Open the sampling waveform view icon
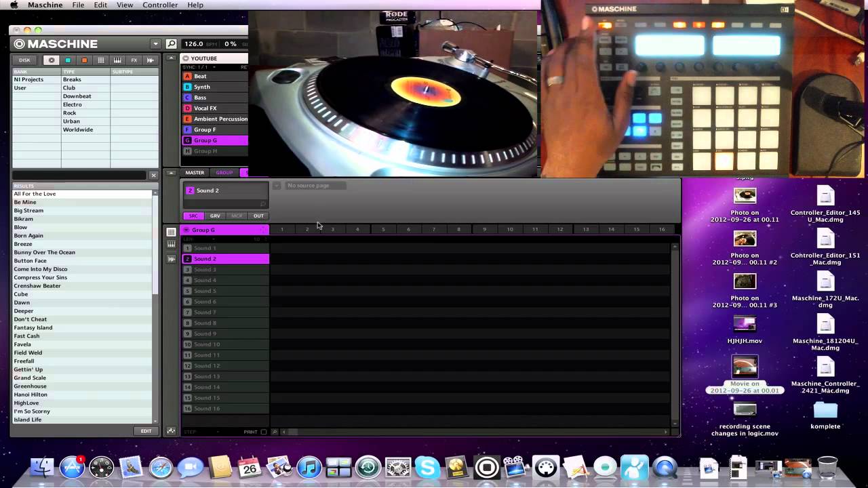This screenshot has width=868, height=488. click(171, 258)
